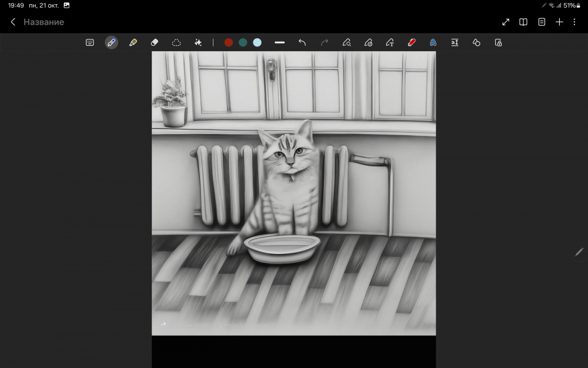Select the Highlighter tool
This screenshot has width=588, height=368.
pyautogui.click(x=133, y=42)
